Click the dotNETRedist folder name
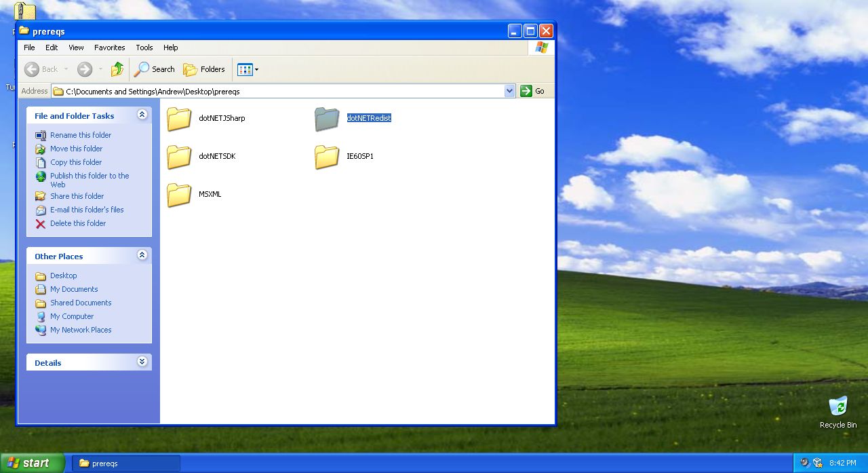The height and width of the screenshot is (473, 868). click(369, 118)
